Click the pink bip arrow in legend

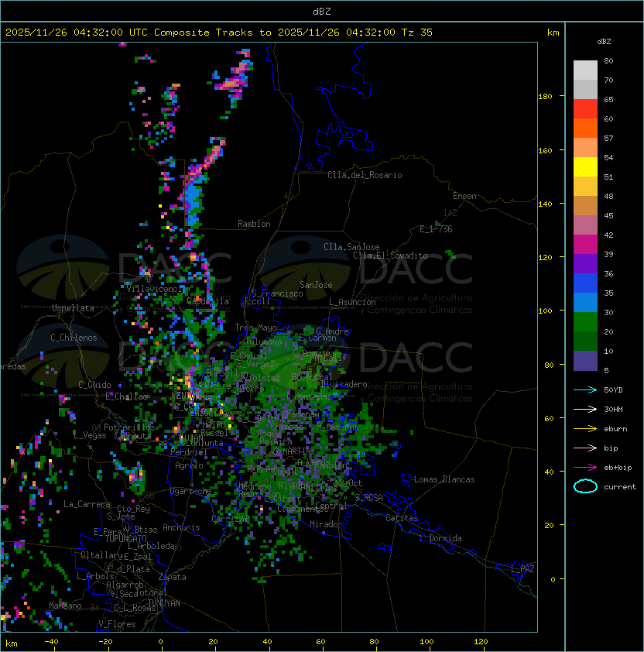(x=585, y=448)
